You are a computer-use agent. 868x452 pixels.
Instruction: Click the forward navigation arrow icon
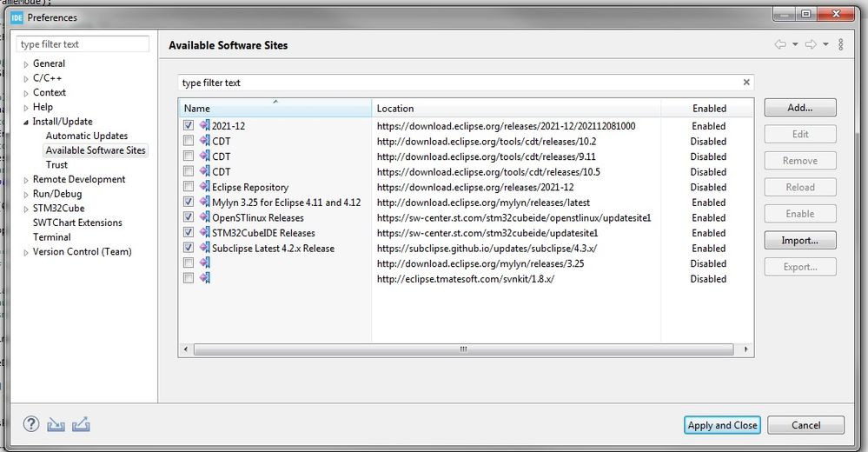point(811,44)
